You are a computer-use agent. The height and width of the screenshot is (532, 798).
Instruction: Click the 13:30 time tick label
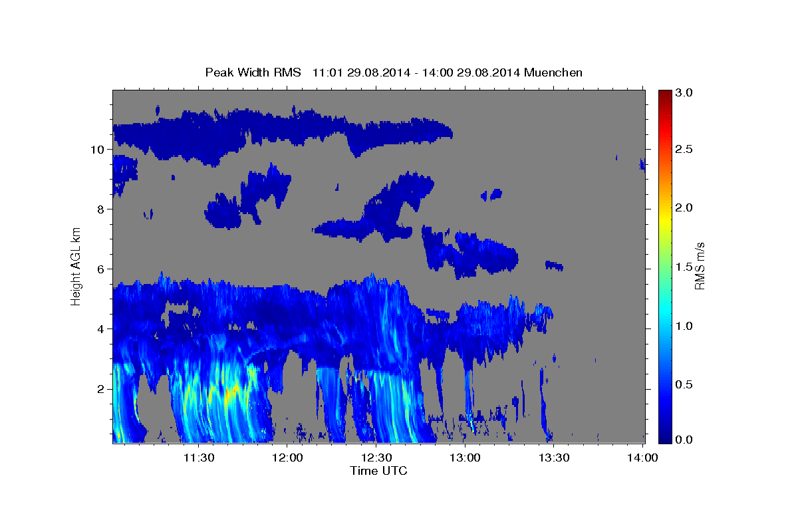tap(554, 458)
